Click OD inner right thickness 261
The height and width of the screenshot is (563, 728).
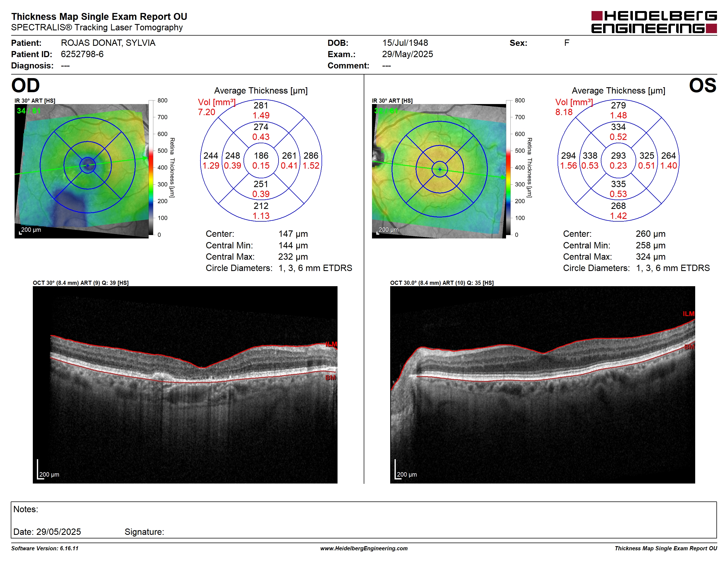289,156
